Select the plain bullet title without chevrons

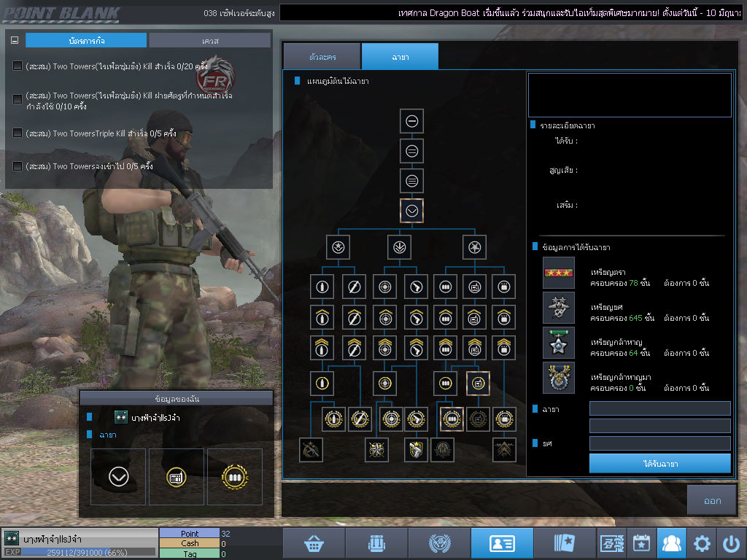pyautogui.click(x=322, y=287)
